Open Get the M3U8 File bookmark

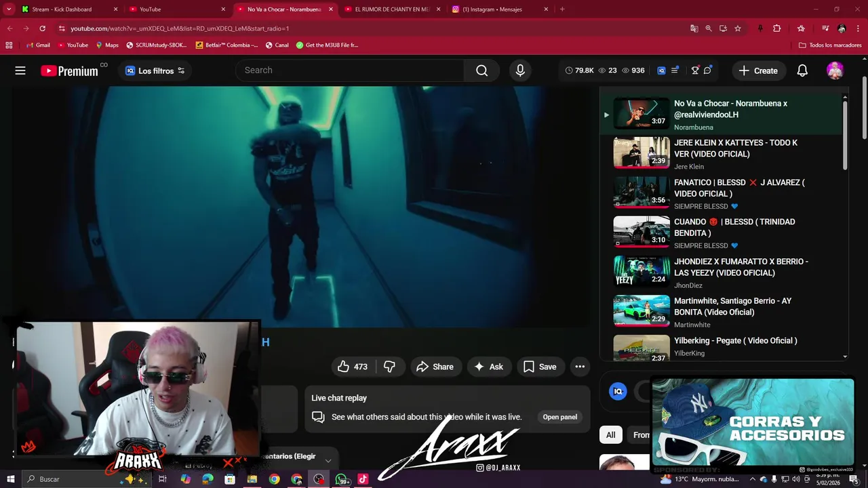click(327, 45)
